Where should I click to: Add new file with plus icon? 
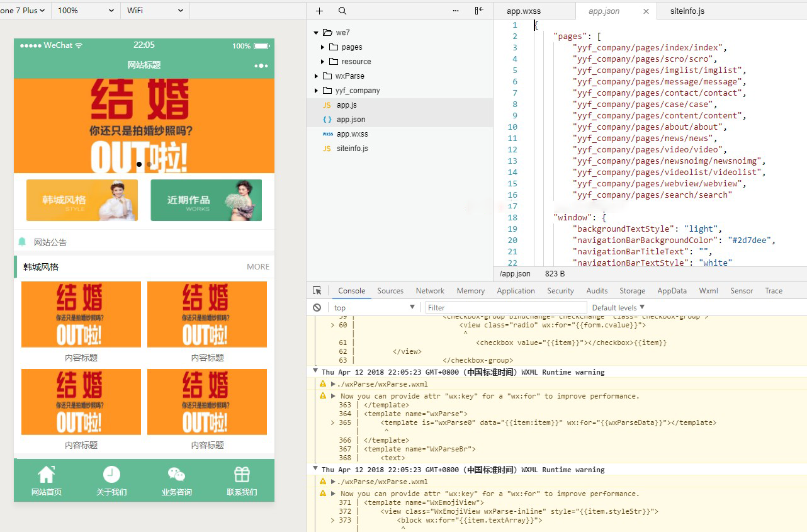pos(319,11)
